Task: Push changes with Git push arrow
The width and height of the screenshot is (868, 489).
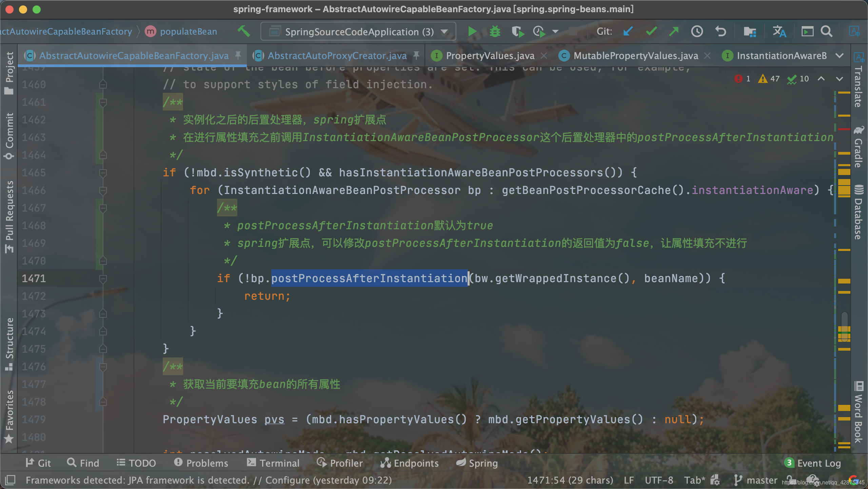Action: point(674,32)
